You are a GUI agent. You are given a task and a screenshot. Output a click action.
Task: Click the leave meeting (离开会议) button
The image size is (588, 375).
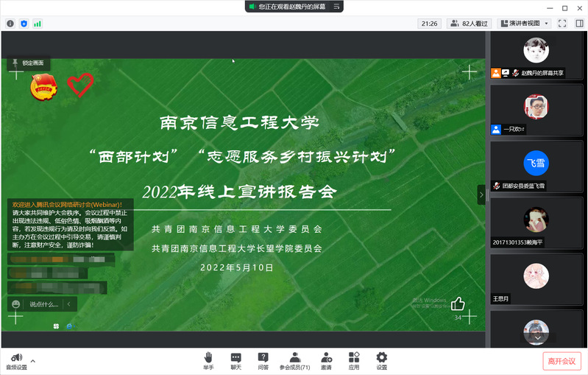[562, 361]
